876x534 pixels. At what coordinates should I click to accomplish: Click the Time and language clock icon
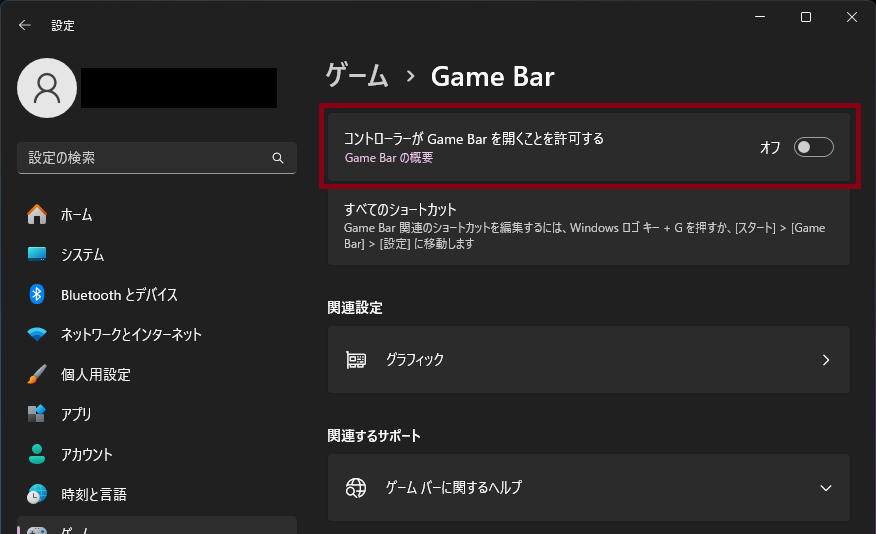(37, 494)
